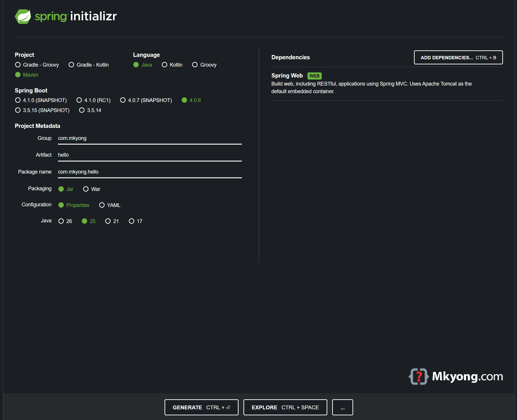Viewport: 517px width, 420px height.
Task: Click the Project Metadata heading
Action: click(x=37, y=126)
